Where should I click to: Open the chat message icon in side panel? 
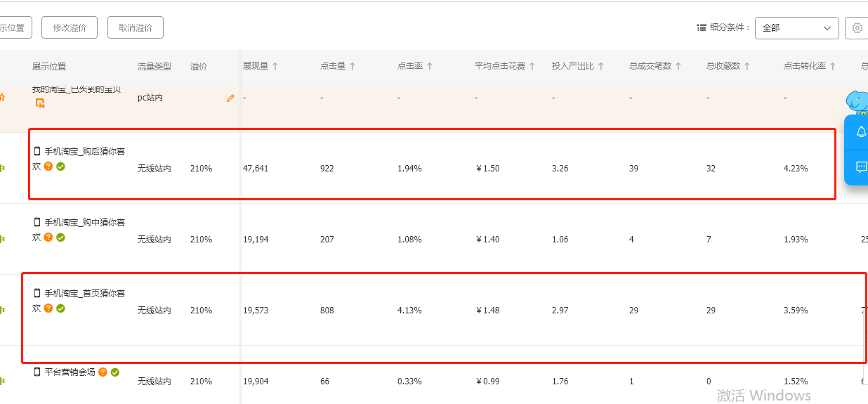pos(861,167)
